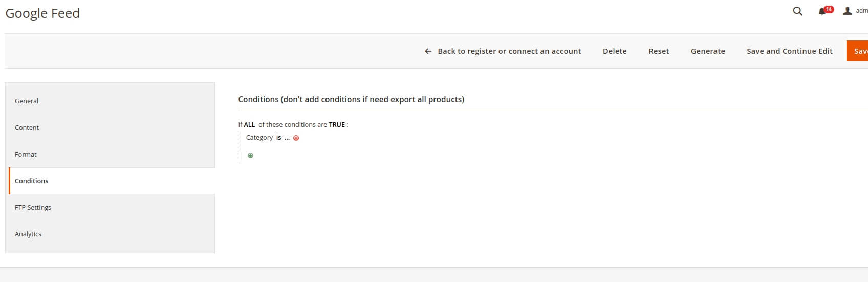Change the ALL aggregator dropdown
868x282 pixels.
click(x=249, y=125)
